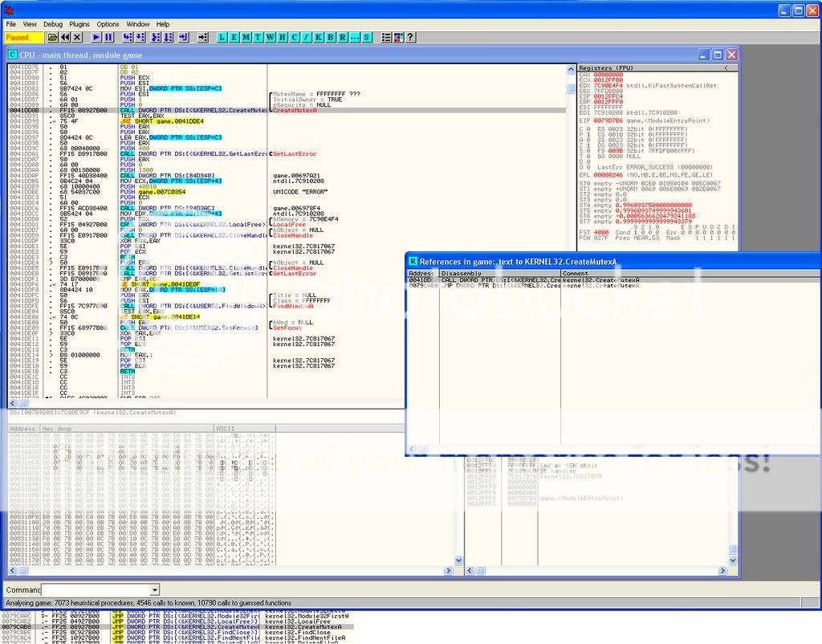
Task: Show Executable modules (E button)
Action: (x=234, y=37)
